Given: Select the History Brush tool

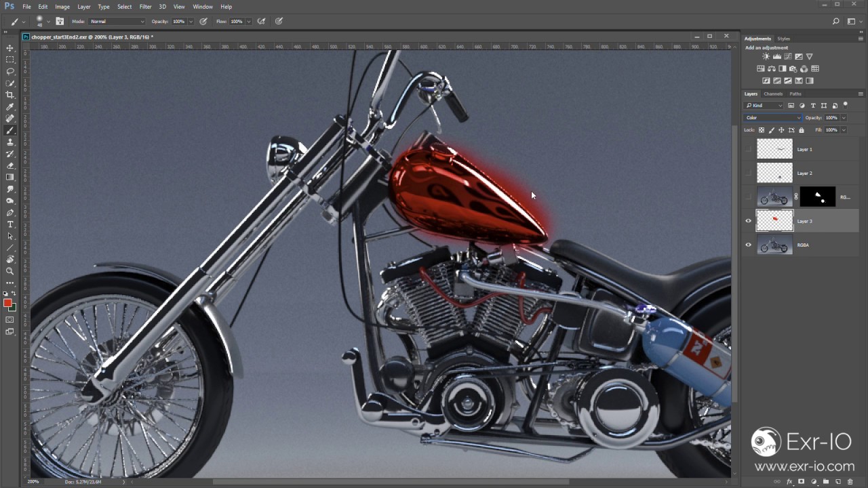Looking at the screenshot, I should [9, 154].
